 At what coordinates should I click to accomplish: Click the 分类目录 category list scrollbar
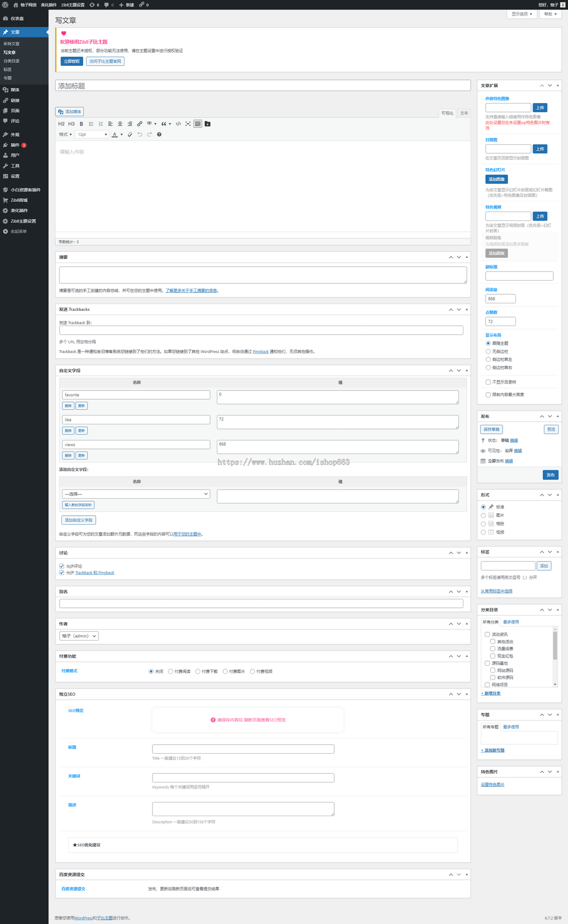pos(555,645)
